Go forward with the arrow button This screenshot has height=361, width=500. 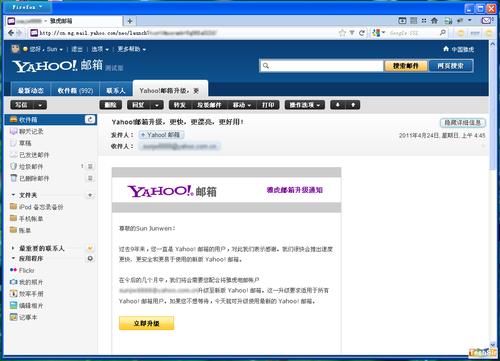20,33
